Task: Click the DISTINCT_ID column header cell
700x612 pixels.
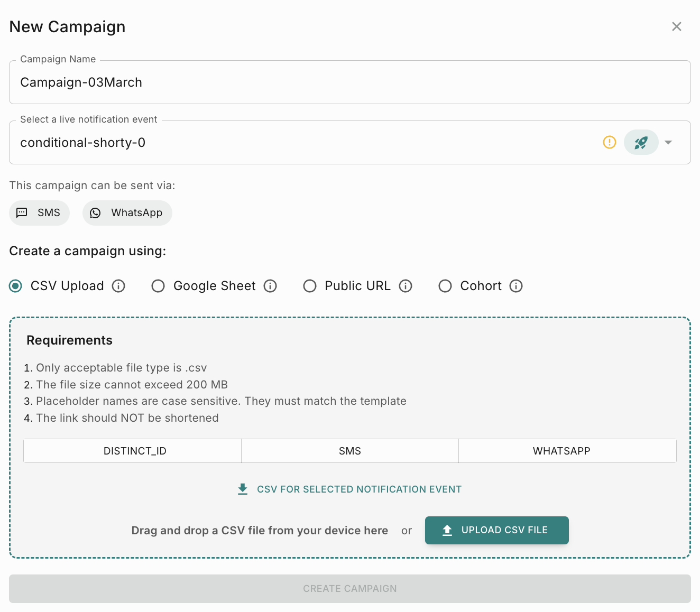Action: (135, 451)
